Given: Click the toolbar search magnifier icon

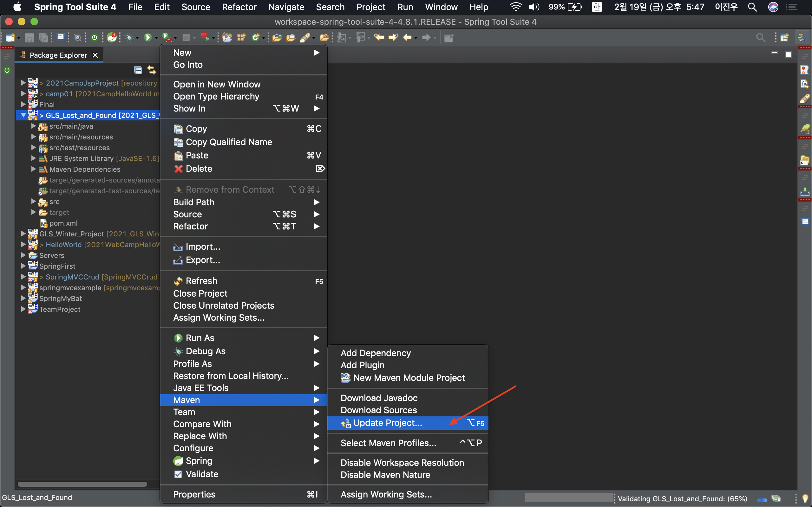Looking at the screenshot, I should coord(760,38).
